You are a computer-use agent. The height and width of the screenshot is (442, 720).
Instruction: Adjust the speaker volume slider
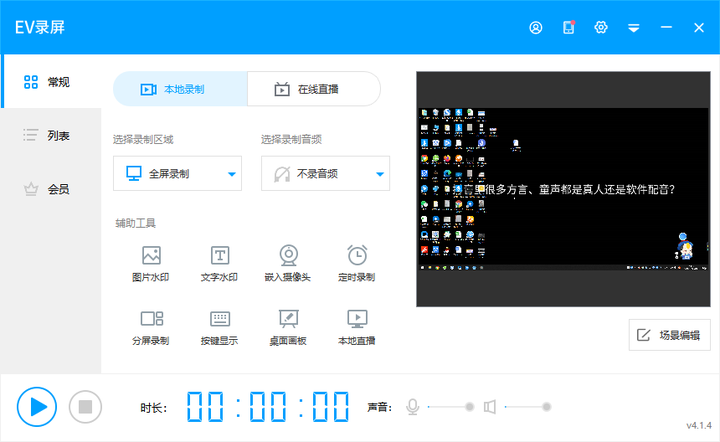coord(528,407)
